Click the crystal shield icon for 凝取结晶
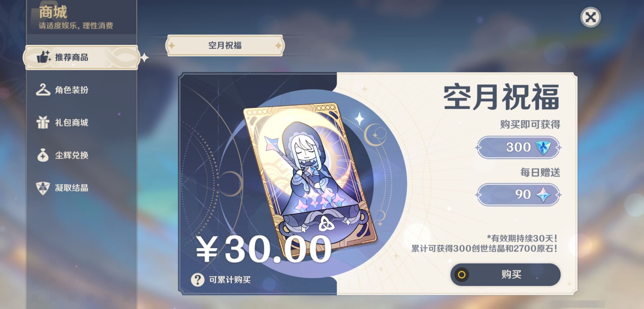The width and height of the screenshot is (644, 309). tap(43, 188)
